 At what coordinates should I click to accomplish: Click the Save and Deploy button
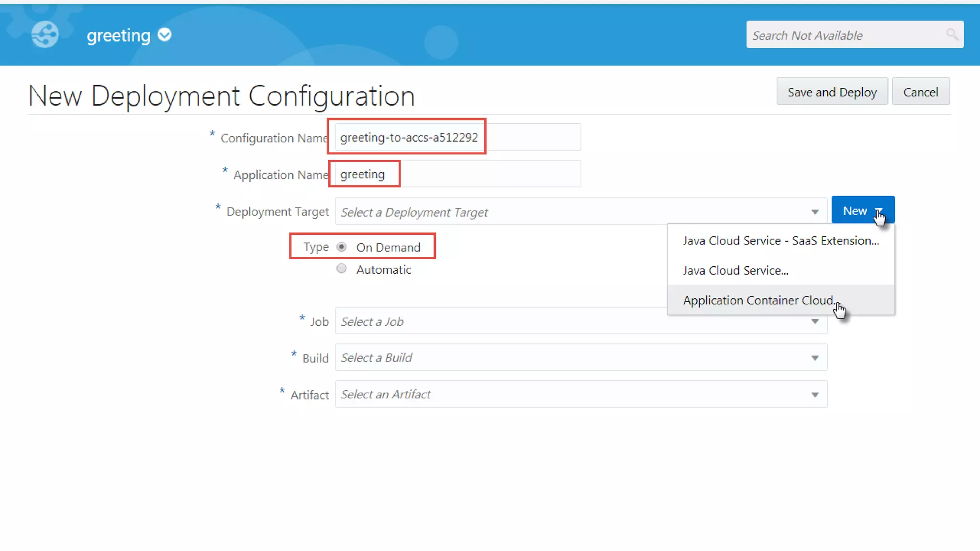[832, 92]
